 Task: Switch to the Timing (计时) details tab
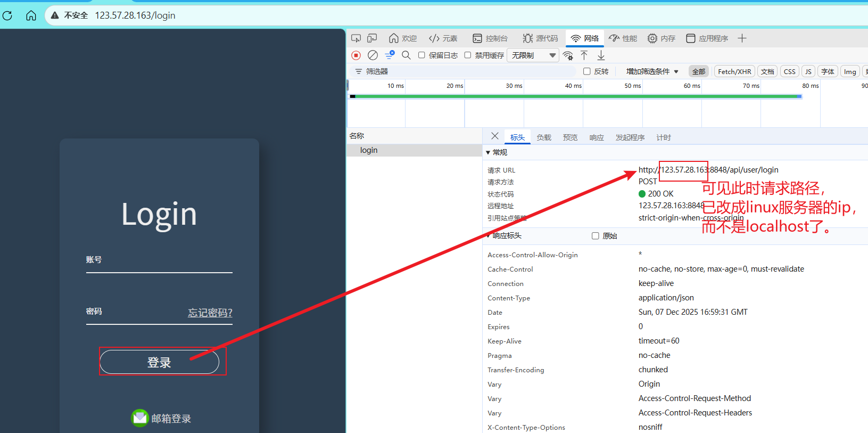[664, 137]
